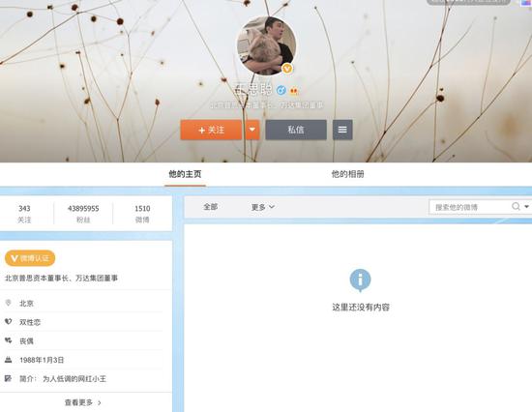Click the blue info icon above 这里还没有内容
This screenshot has width=532, height=412.
click(x=361, y=280)
